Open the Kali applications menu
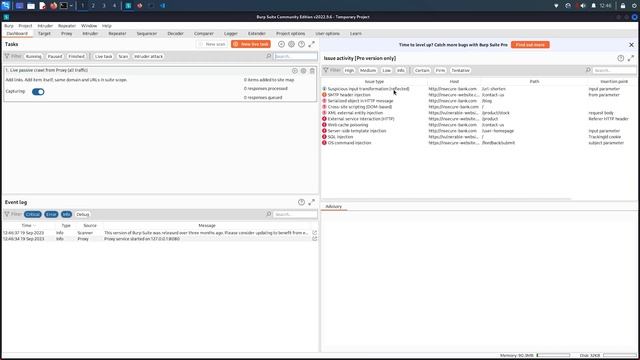640x360 pixels. pyautogui.click(x=5, y=6)
